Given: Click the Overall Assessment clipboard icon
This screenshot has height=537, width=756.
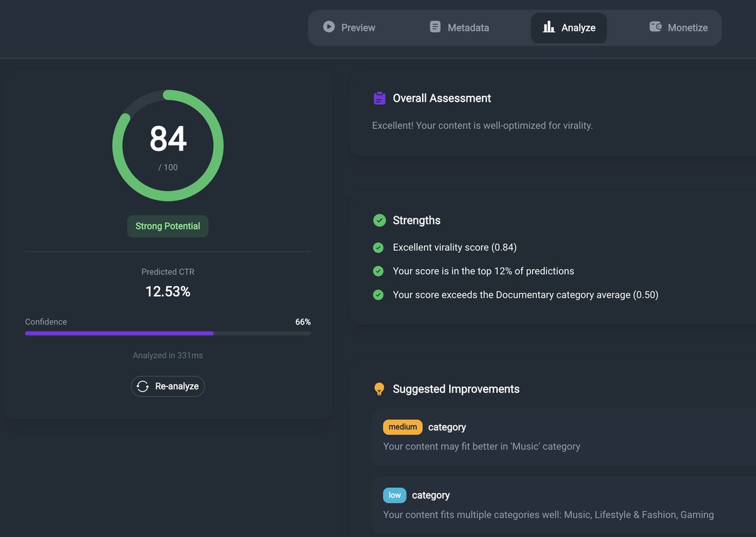Looking at the screenshot, I should point(379,98).
